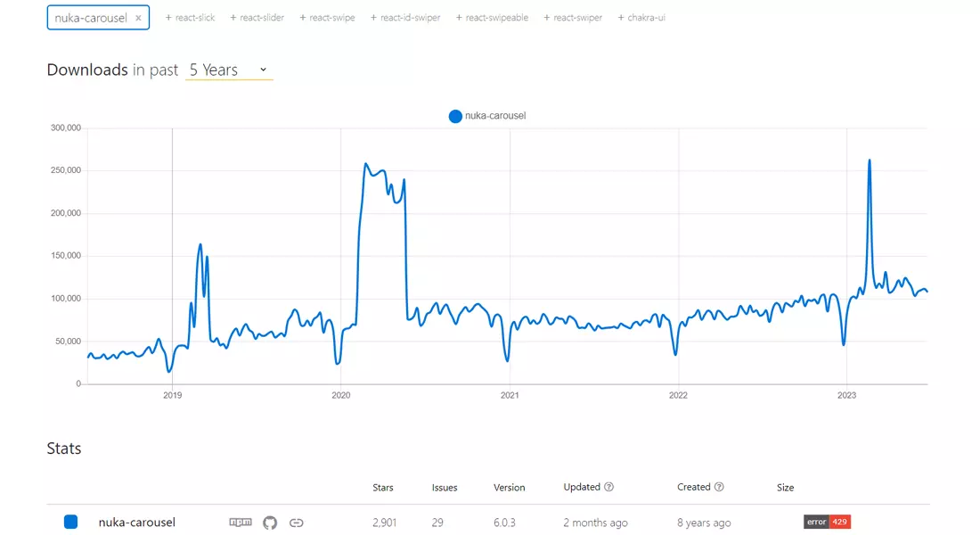
Task: Open the homepage link icon for nuka-carousel
Action: pyautogui.click(x=297, y=523)
